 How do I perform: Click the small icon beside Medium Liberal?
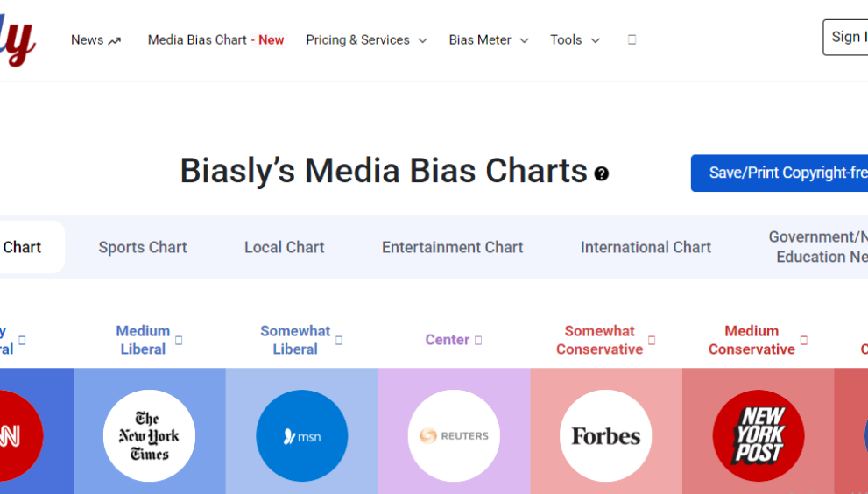179,341
